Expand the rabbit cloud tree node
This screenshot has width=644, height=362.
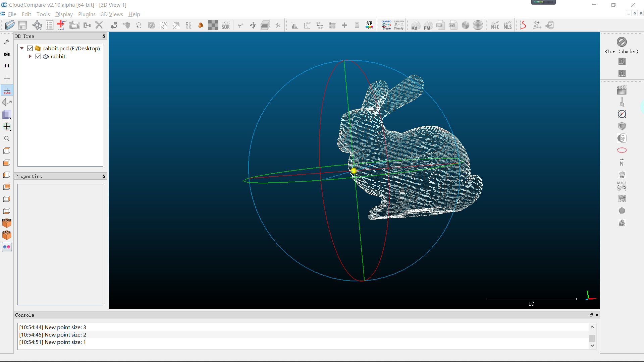coord(30,56)
